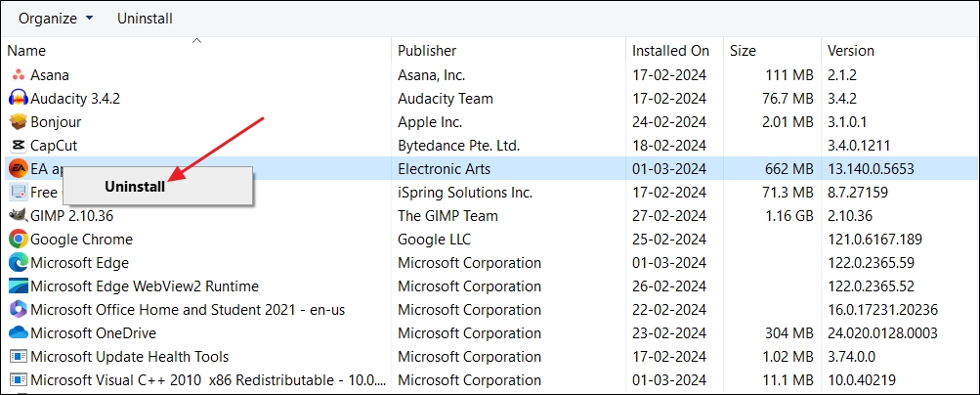
Task: Select Microsoft Visual C++ 2010 x86 Redistributable
Action: 208,380
